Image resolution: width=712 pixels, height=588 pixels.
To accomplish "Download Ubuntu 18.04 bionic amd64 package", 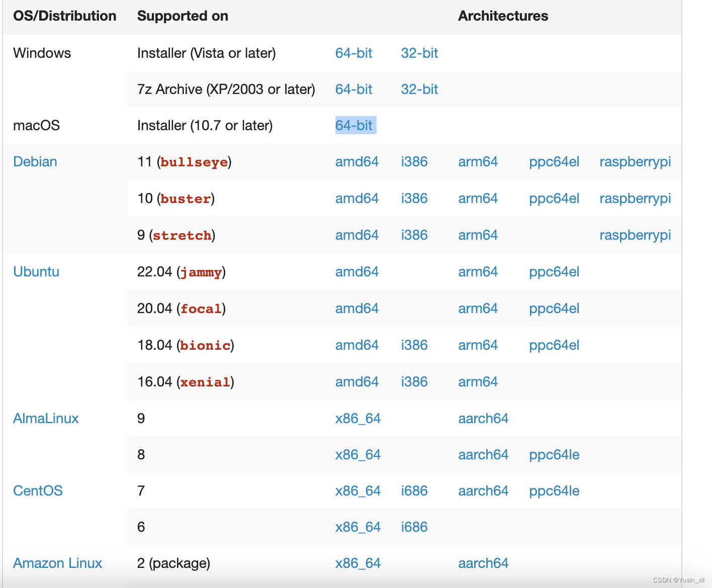I will point(357,345).
